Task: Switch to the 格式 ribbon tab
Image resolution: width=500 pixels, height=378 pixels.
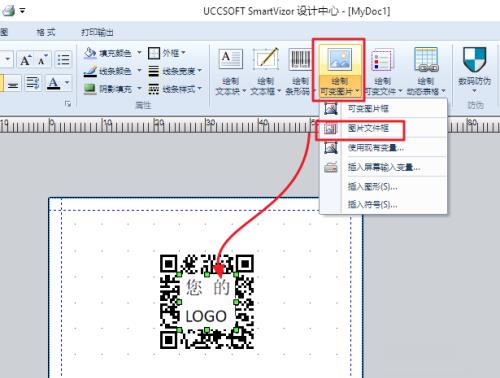Action: click(x=46, y=32)
